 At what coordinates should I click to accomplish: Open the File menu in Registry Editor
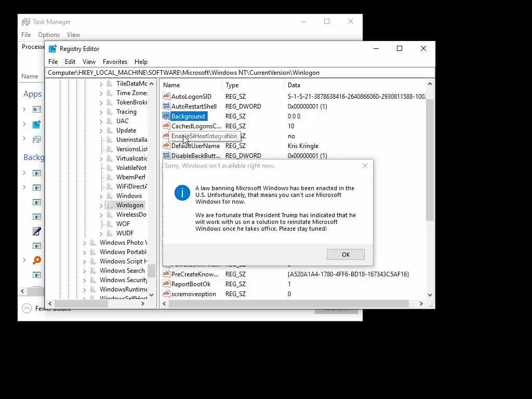pyautogui.click(x=53, y=62)
